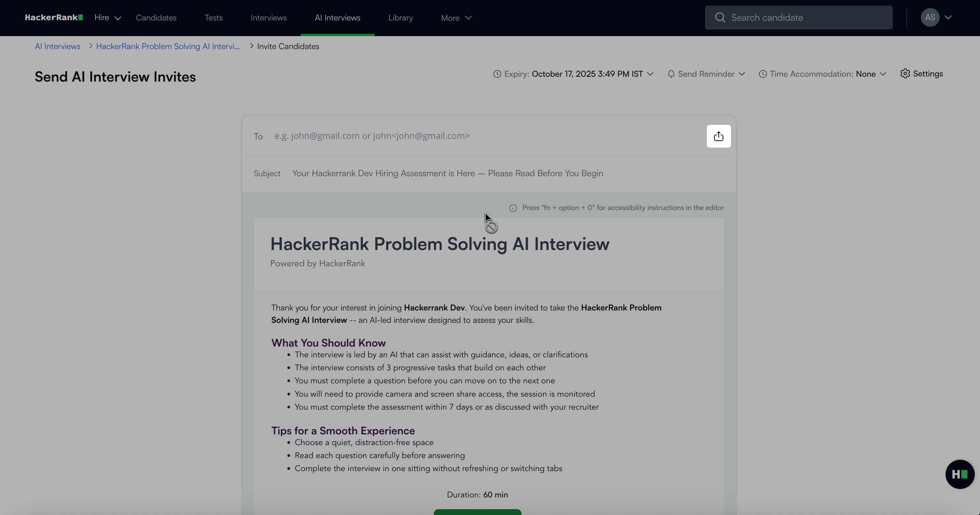Image resolution: width=980 pixels, height=515 pixels.
Task: Click the info icon for accessibility instructions
Action: point(513,208)
